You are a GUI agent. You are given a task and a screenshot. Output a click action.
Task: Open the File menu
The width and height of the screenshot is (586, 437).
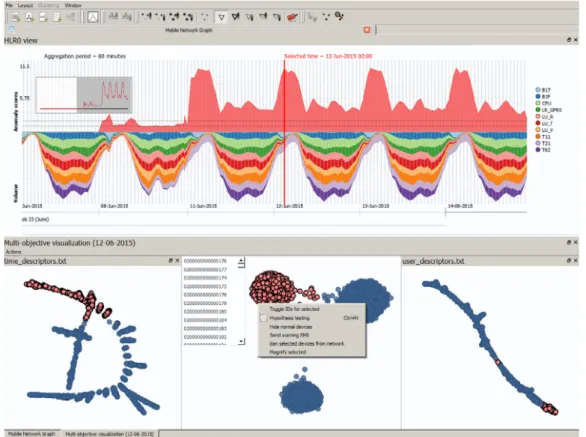tap(9, 5)
